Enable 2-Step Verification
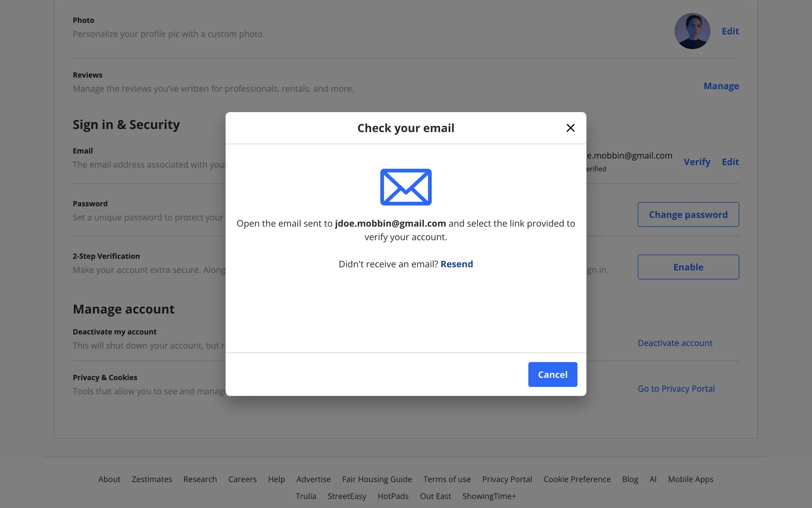Viewport: 812px width, 508px height. [688, 267]
